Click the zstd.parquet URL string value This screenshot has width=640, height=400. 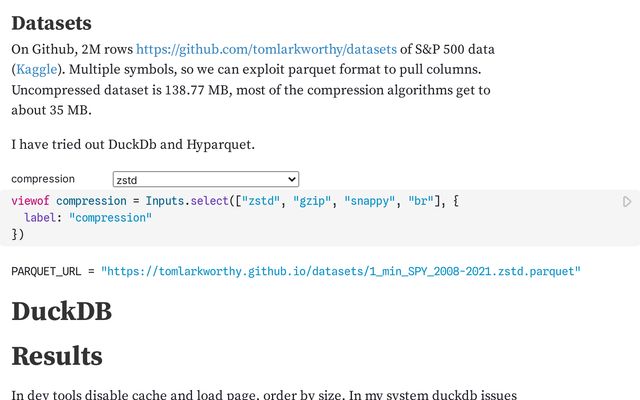[341, 271]
